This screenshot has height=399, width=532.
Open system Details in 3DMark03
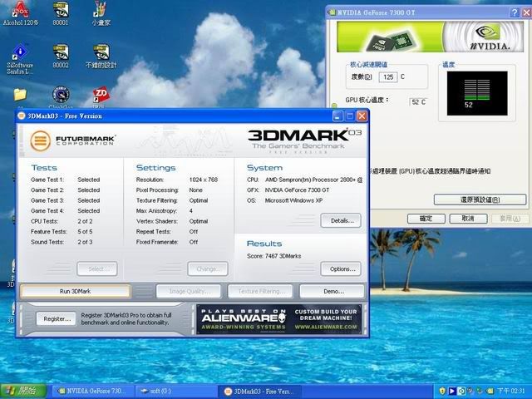[340, 221]
